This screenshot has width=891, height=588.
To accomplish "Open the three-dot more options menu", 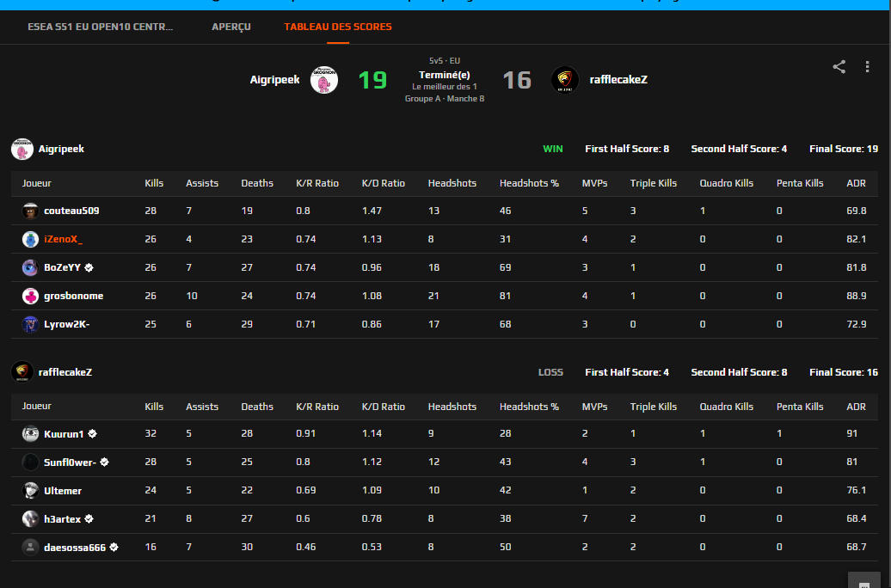I will pyautogui.click(x=867, y=66).
